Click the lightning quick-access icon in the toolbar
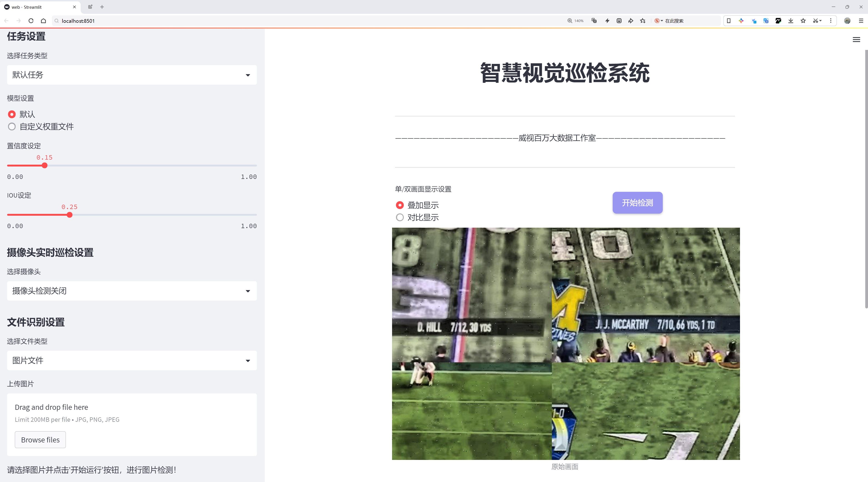Viewport: 868px width, 482px height. tap(608, 20)
